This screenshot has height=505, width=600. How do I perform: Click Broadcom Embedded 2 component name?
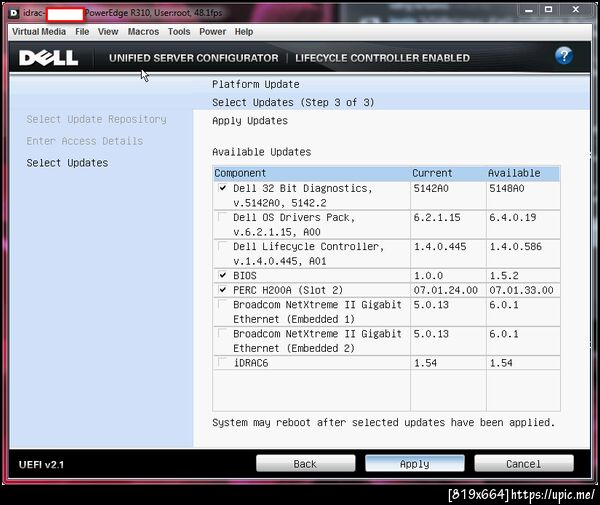pos(317,341)
